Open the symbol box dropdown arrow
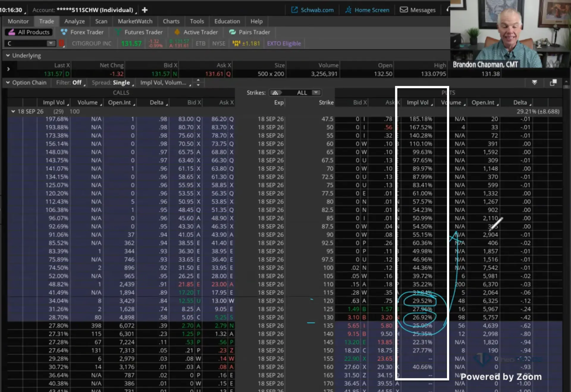Image resolution: width=571 pixels, height=392 pixels. click(x=51, y=43)
